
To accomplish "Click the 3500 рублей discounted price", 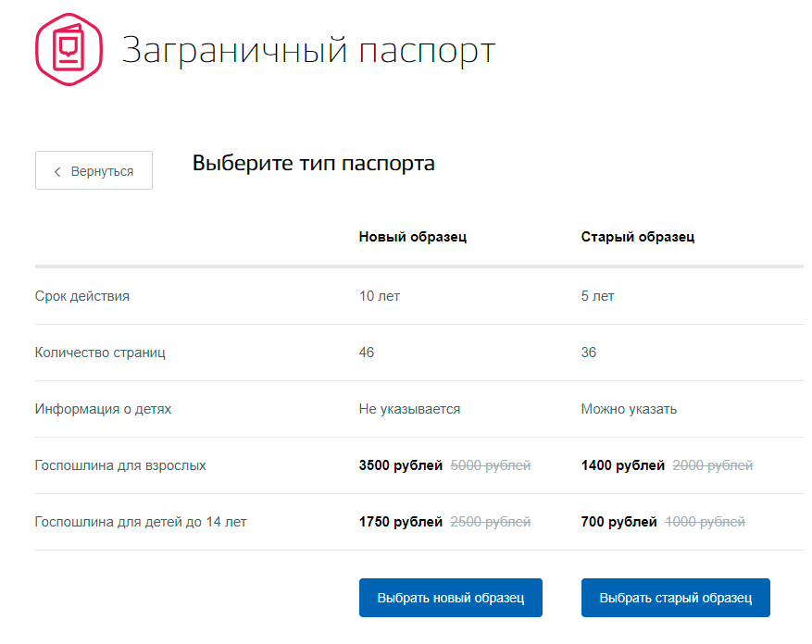I will 400,465.
